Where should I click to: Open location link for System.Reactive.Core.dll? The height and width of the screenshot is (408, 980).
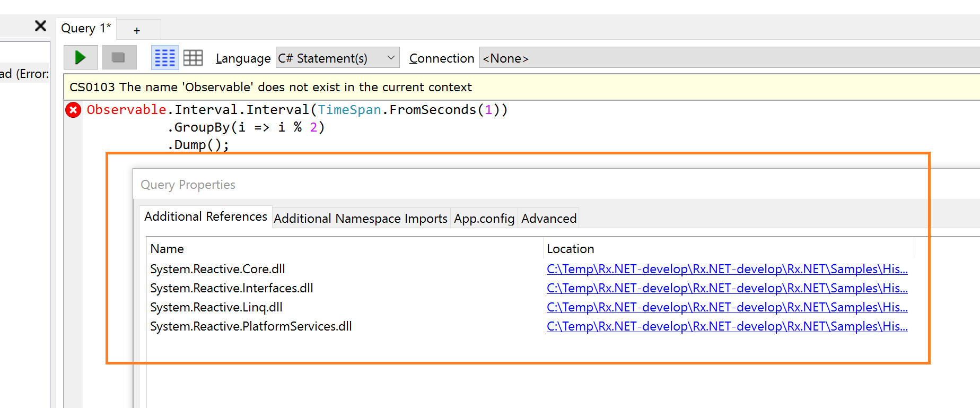click(727, 269)
